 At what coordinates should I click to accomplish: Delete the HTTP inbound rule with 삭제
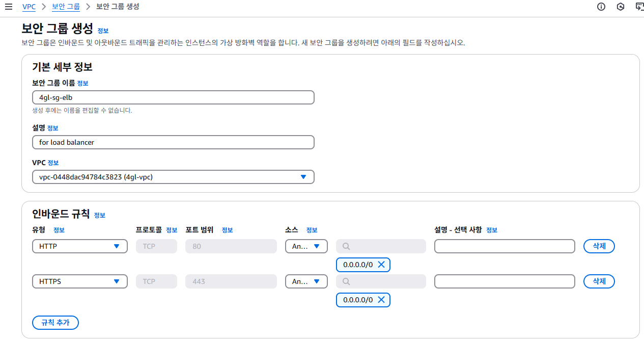[x=599, y=246]
